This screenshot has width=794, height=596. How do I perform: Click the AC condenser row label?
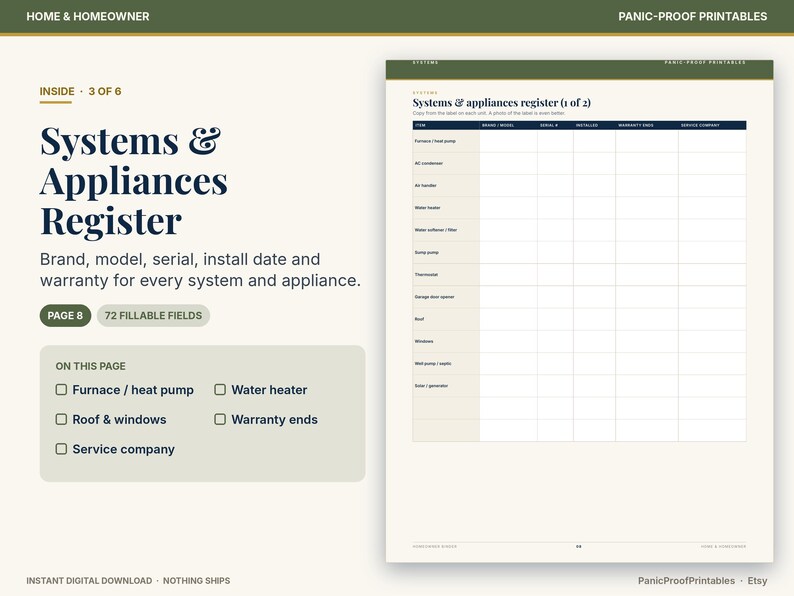point(428,164)
